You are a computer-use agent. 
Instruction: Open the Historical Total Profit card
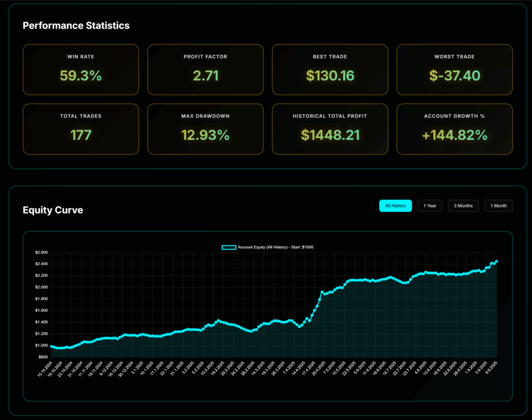pyautogui.click(x=330, y=129)
